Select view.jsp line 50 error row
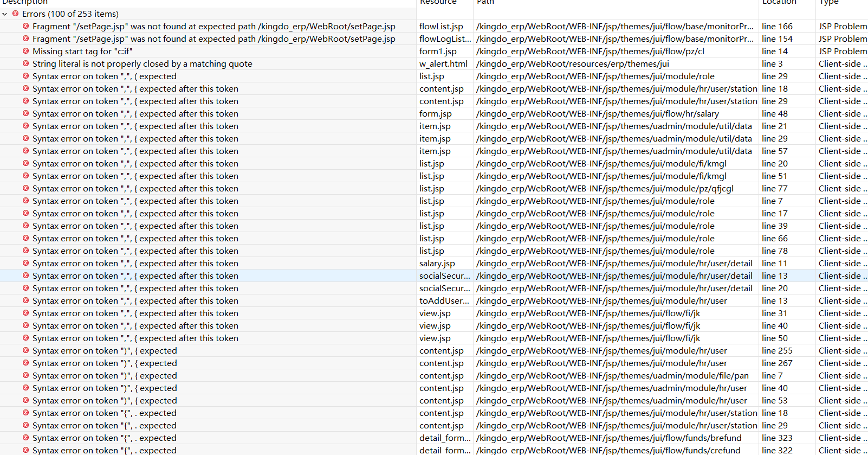 pos(433,338)
